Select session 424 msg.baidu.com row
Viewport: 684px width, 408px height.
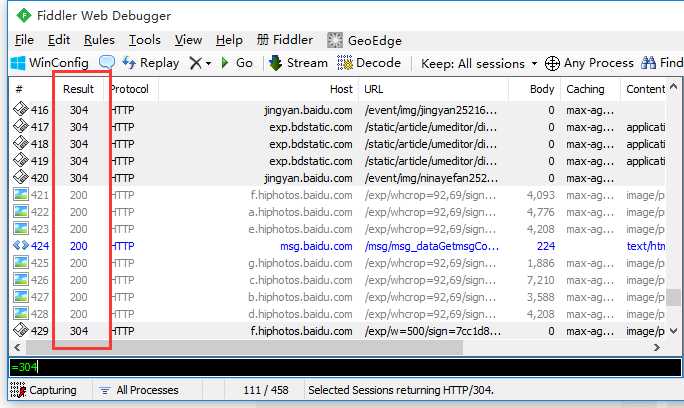pyautogui.click(x=339, y=246)
